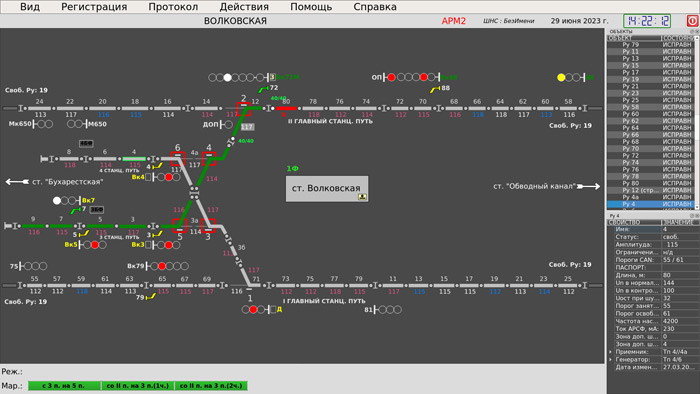Click the yellow signal lamp near track 58

click(x=561, y=78)
